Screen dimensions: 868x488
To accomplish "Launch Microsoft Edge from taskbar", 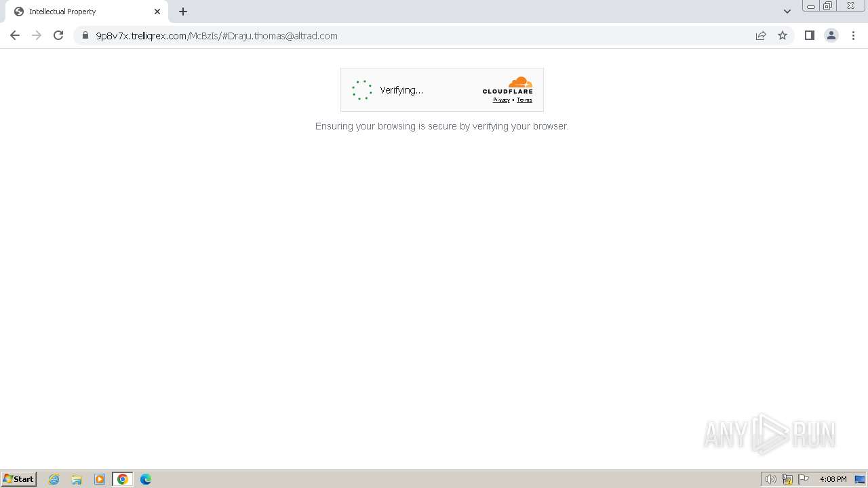I will (x=146, y=479).
